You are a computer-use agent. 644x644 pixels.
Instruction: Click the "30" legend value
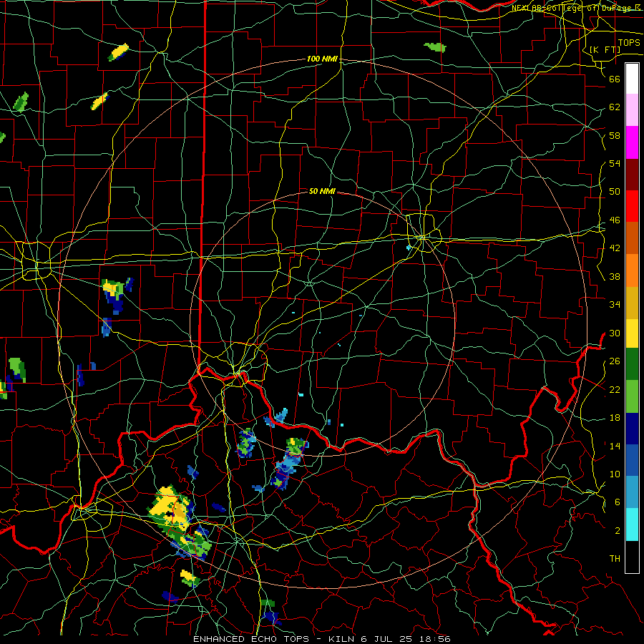(615, 333)
